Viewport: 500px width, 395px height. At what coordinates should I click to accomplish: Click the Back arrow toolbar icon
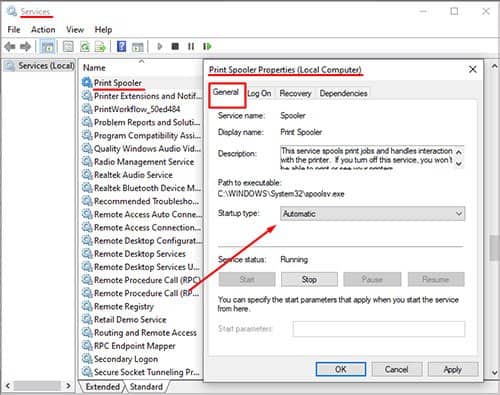[x=10, y=46]
